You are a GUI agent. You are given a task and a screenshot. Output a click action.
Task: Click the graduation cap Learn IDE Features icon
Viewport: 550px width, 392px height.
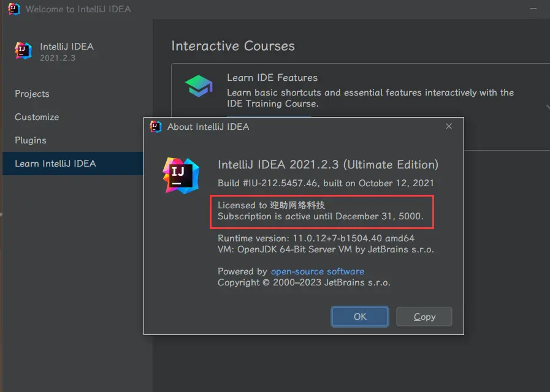pos(199,86)
